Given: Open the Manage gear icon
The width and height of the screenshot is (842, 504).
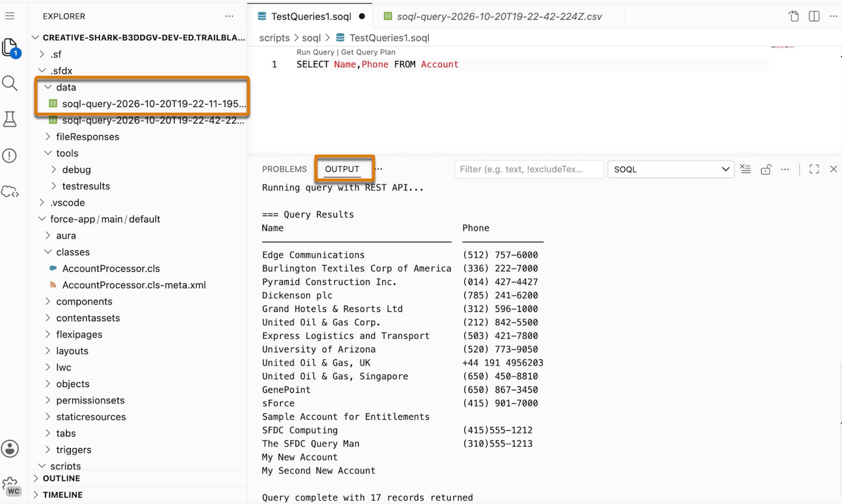Looking at the screenshot, I should coord(11,486).
